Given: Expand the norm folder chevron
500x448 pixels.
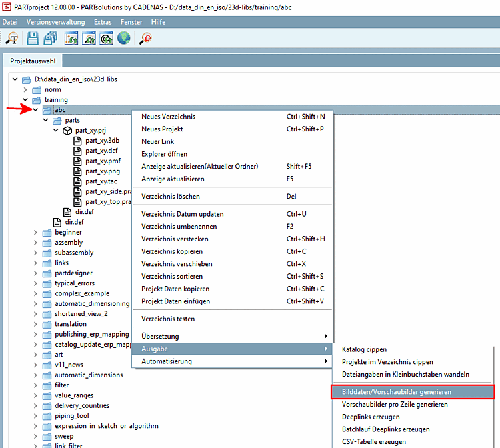Looking at the screenshot, I should click(x=25, y=89).
